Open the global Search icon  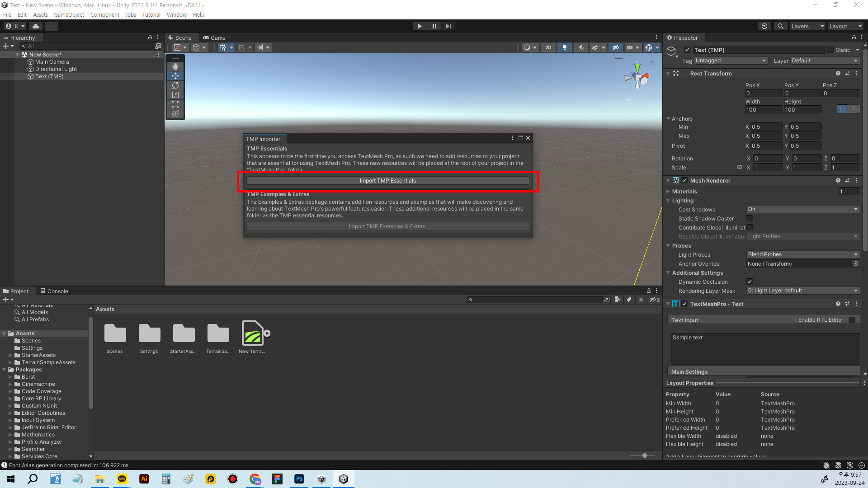pyautogui.click(x=781, y=26)
